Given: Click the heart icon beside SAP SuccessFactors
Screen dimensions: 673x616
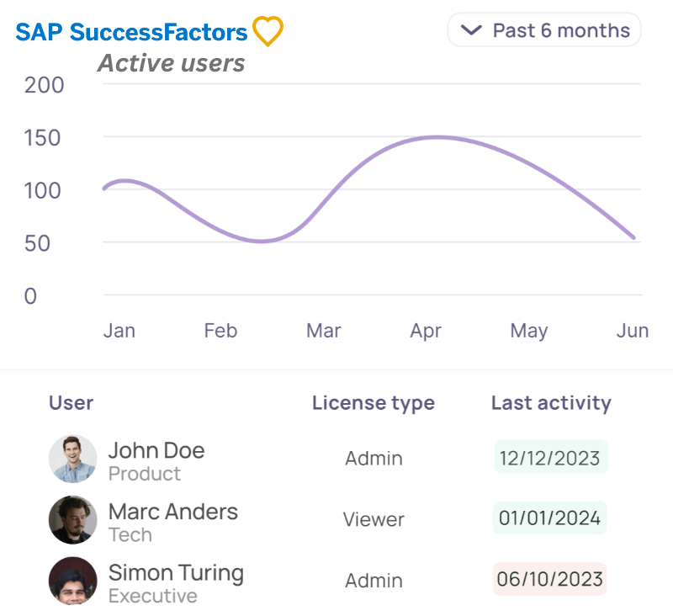Looking at the screenshot, I should pyautogui.click(x=268, y=31).
